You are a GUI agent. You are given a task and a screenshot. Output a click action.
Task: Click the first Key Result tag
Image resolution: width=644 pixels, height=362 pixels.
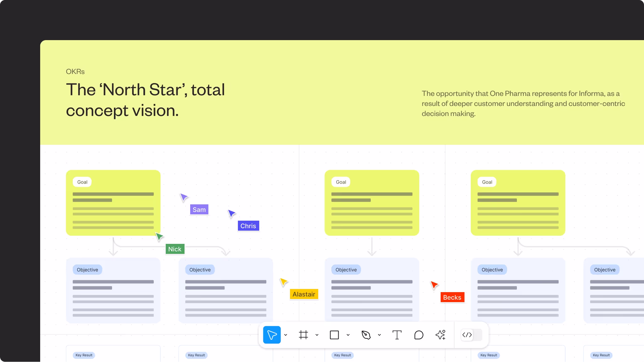[x=84, y=355]
